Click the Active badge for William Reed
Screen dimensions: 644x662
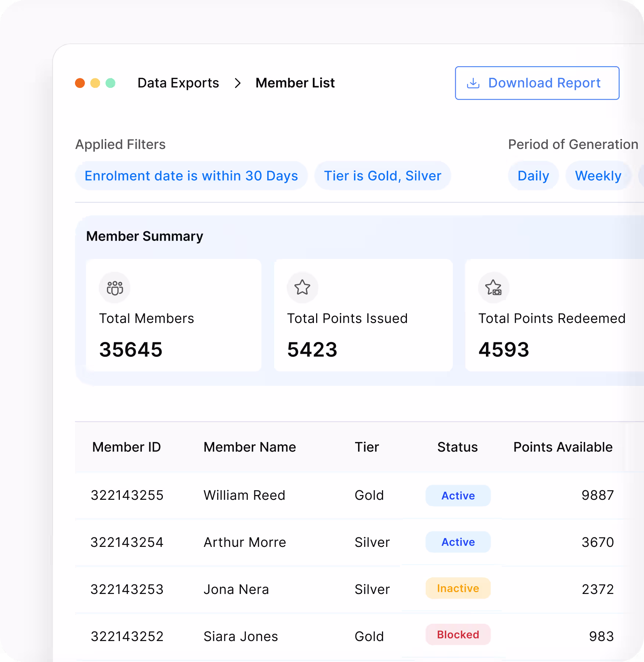458,496
